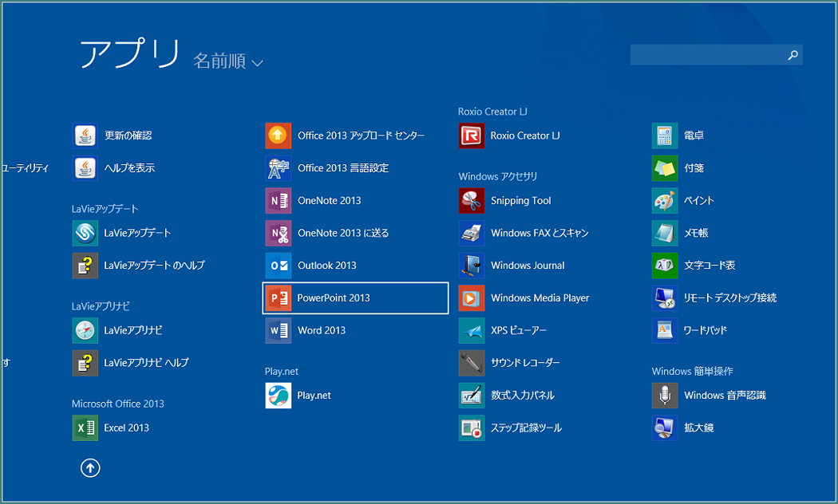Open Windows FAX とスキャン icon
The image size is (838, 504).
[x=472, y=234]
